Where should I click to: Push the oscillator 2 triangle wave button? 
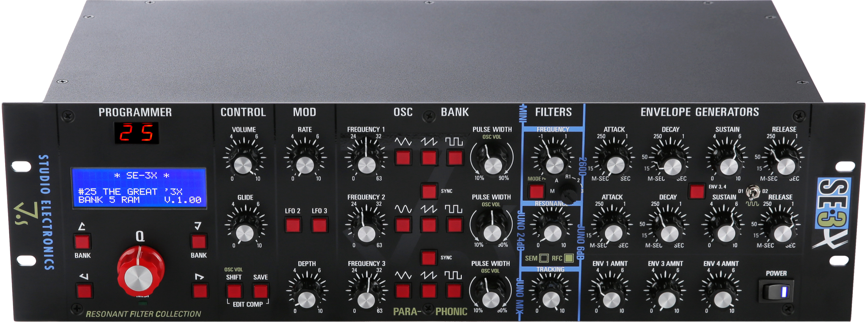pyautogui.click(x=403, y=225)
